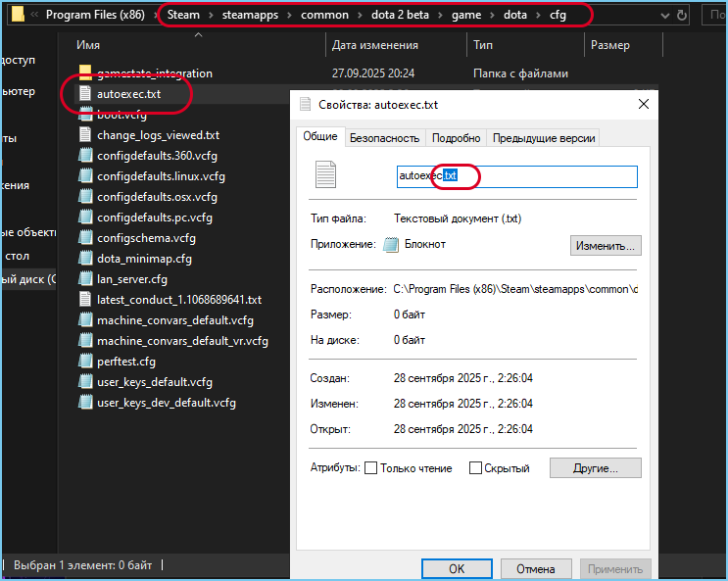Navigate to common breadcrumb
This screenshot has width=728, height=581.
(x=324, y=15)
